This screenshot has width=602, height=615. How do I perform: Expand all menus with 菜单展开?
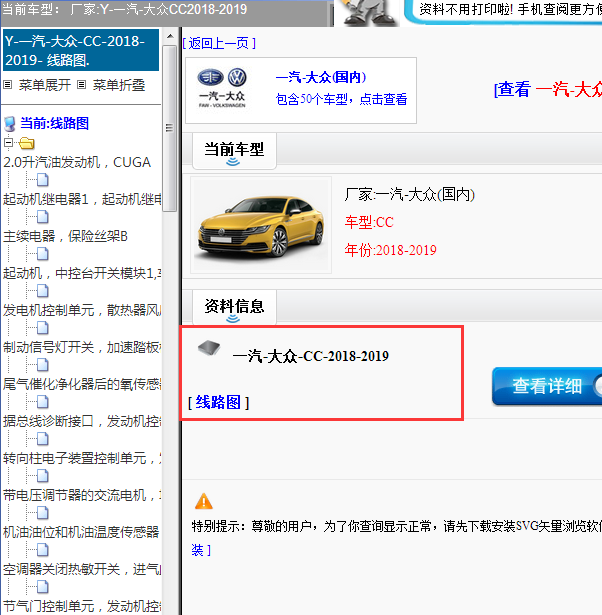tap(45, 85)
